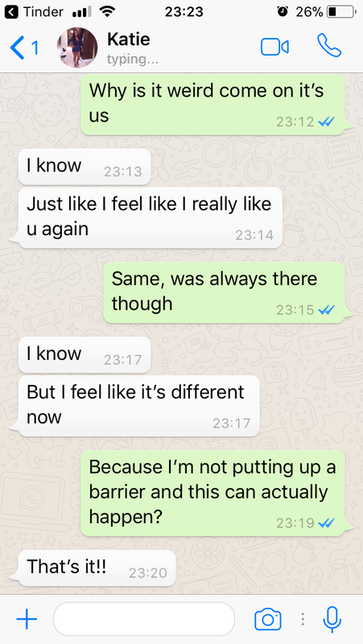Open the camera from message bar
This screenshot has height=644, width=363.
point(268,619)
